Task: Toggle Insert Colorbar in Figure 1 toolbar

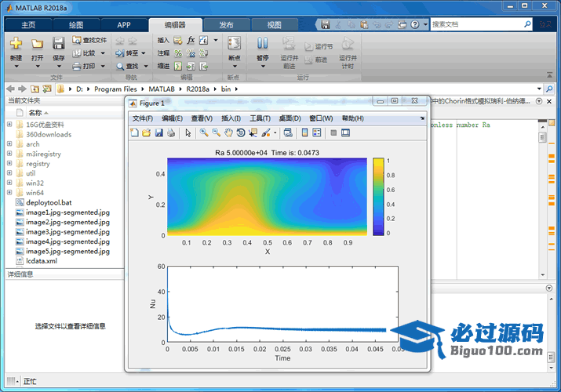Action: pos(304,133)
